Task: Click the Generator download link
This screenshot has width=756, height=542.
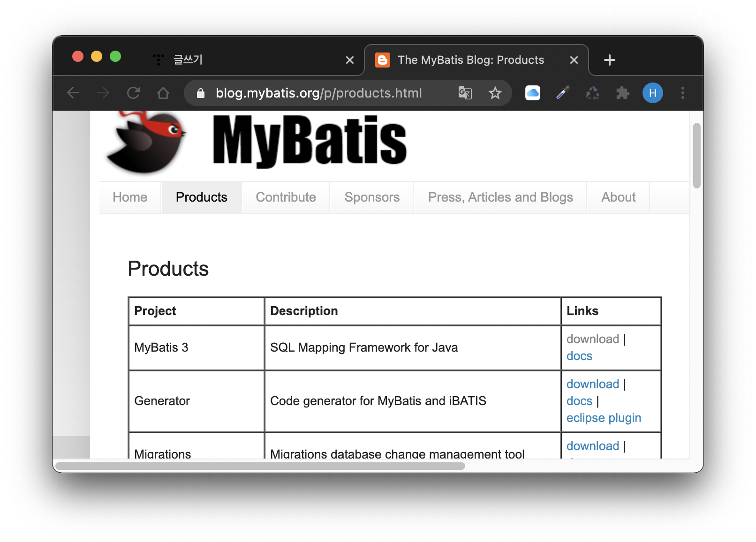Action: (x=593, y=384)
